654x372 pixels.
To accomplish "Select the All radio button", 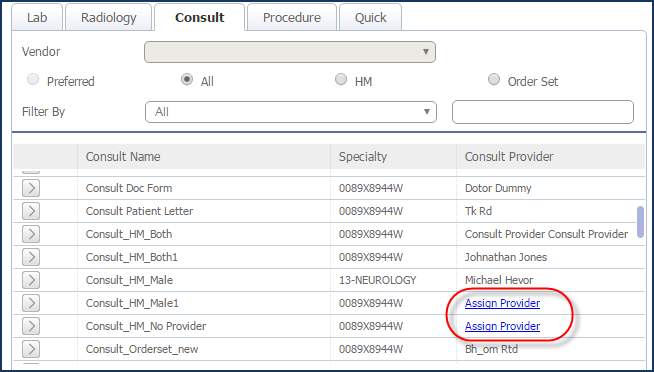I will (x=187, y=79).
